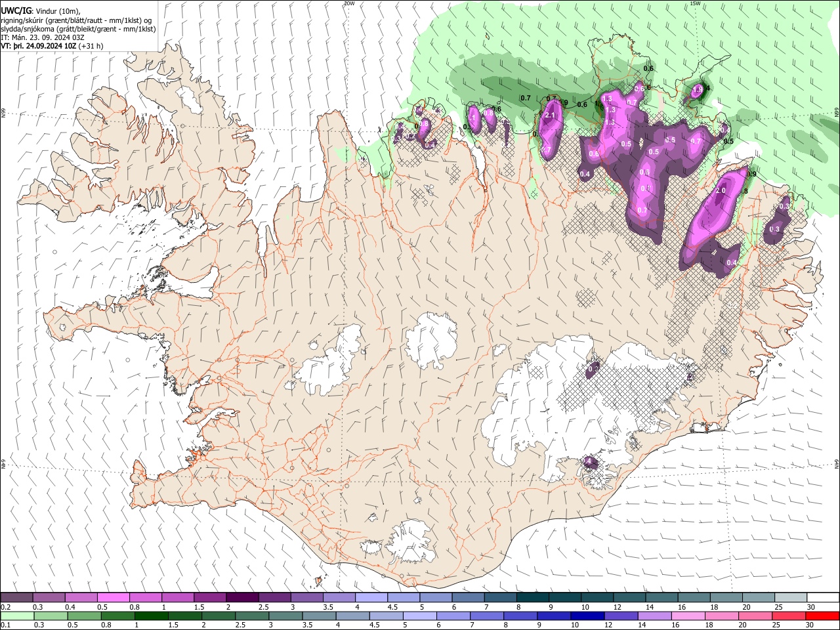
Task: Click the "15W" longitude label
Action: pos(695,3)
